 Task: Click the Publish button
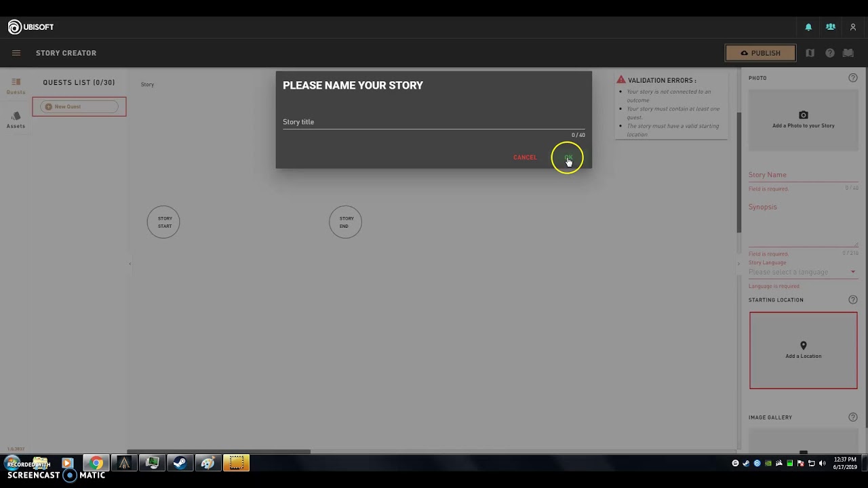(760, 53)
